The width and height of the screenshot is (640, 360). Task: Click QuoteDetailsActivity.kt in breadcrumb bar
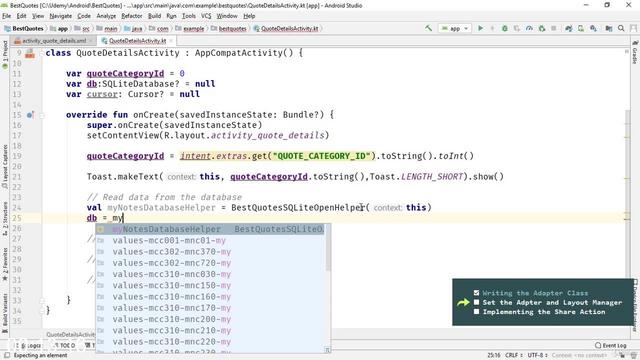286,29
